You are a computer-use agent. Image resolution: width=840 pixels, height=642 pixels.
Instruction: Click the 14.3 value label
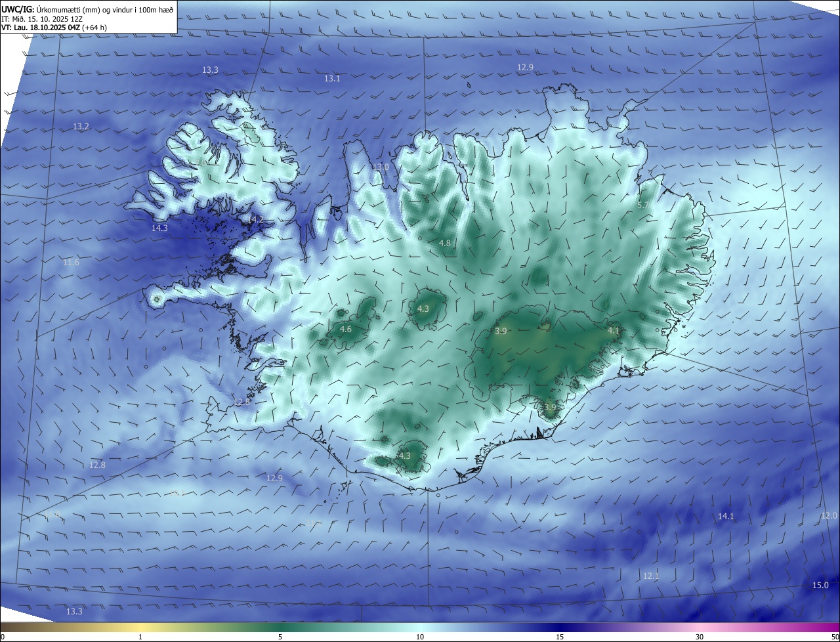(159, 228)
